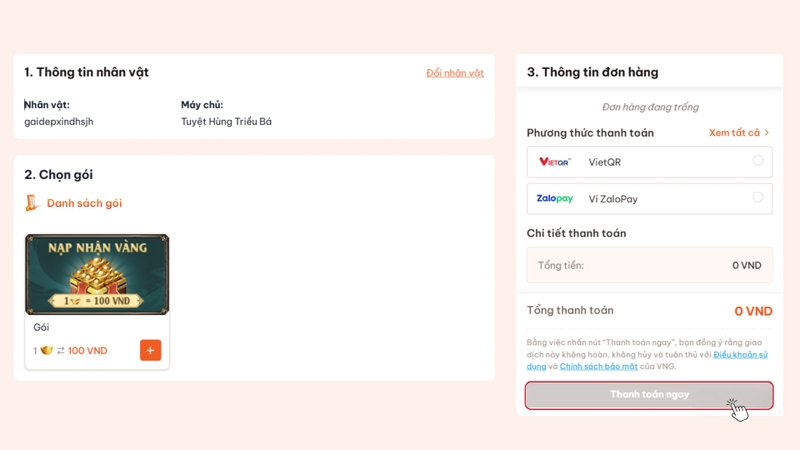
Task: Click the Chi tiết thanh toán heading
Action: point(576,233)
